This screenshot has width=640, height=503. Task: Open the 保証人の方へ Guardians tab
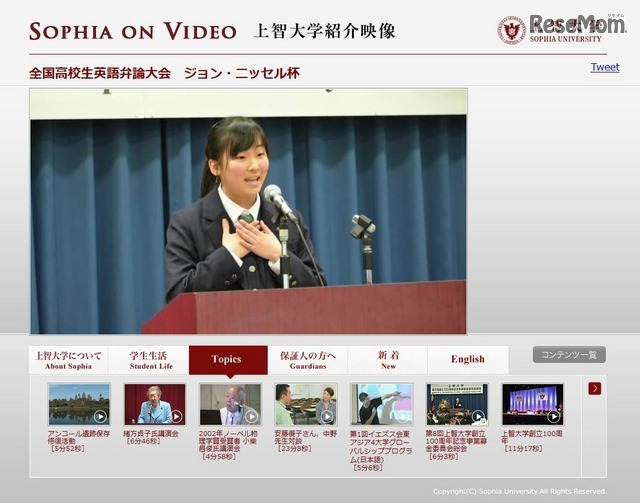(308, 360)
